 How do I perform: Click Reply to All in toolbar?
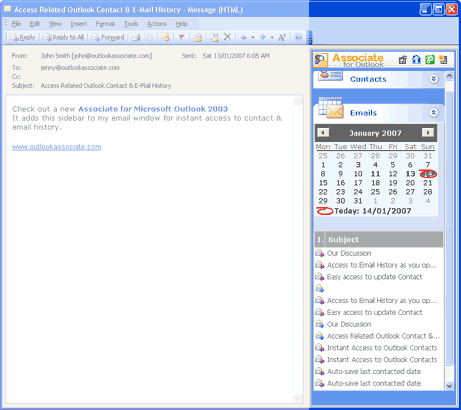64,37
